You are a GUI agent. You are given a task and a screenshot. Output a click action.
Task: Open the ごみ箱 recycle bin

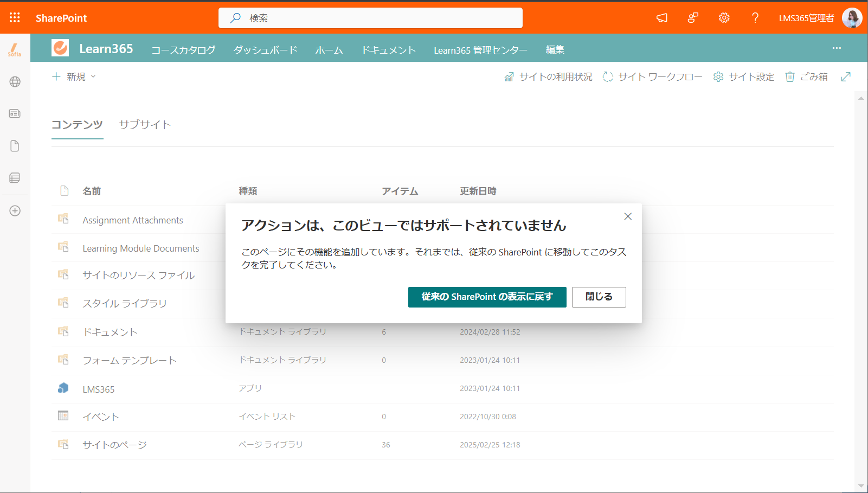pyautogui.click(x=807, y=77)
